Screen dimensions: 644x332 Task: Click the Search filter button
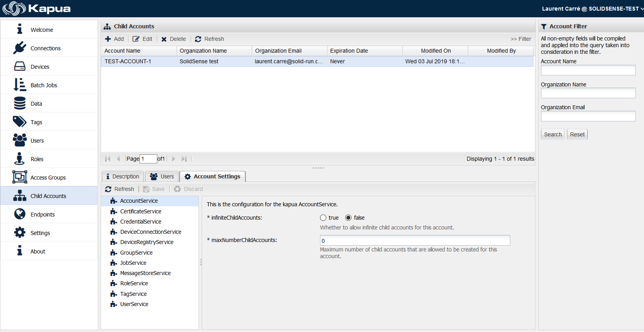(x=553, y=134)
